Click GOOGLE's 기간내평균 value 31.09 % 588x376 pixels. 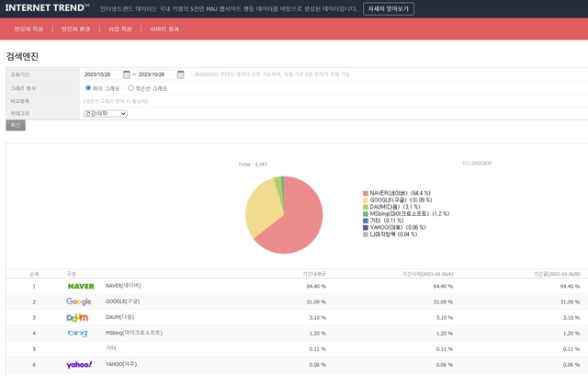(316, 302)
